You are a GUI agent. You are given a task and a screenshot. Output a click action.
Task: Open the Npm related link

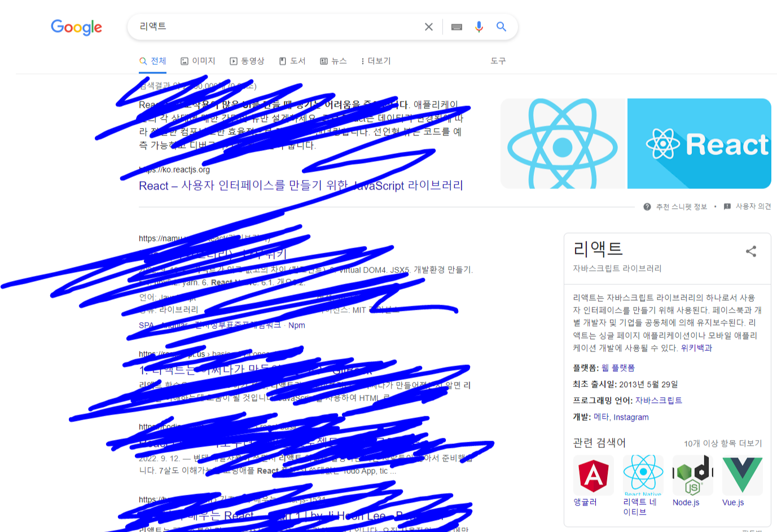point(296,325)
